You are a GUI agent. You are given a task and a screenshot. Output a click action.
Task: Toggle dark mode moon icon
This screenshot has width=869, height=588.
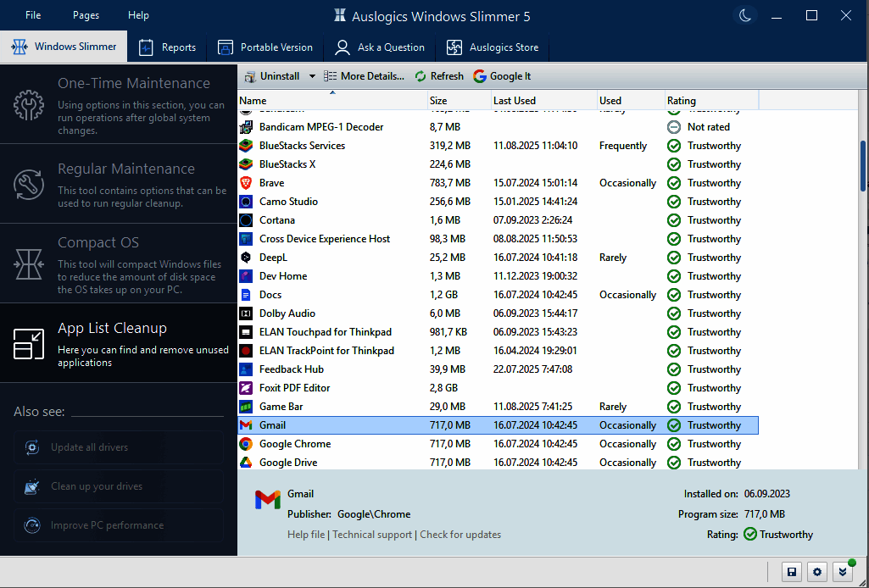coord(744,15)
